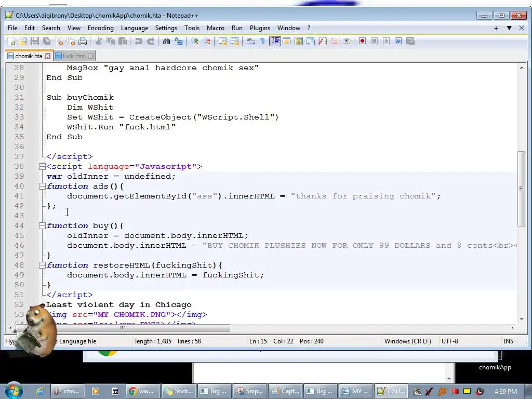Viewport: 532px width, 399px height.
Task: Open Chrome from the taskbar
Action: [142, 391]
